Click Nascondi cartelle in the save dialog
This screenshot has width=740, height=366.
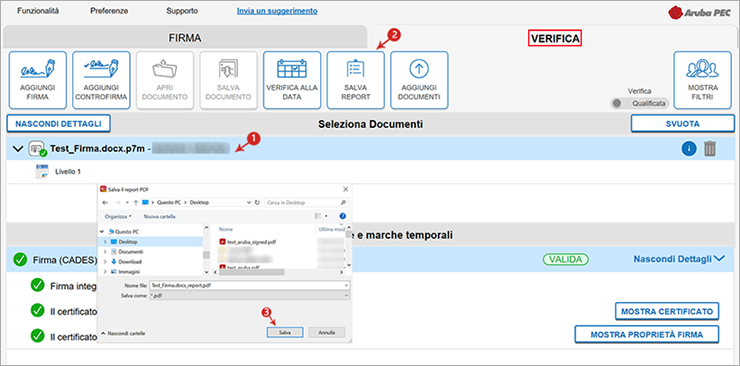[124, 333]
